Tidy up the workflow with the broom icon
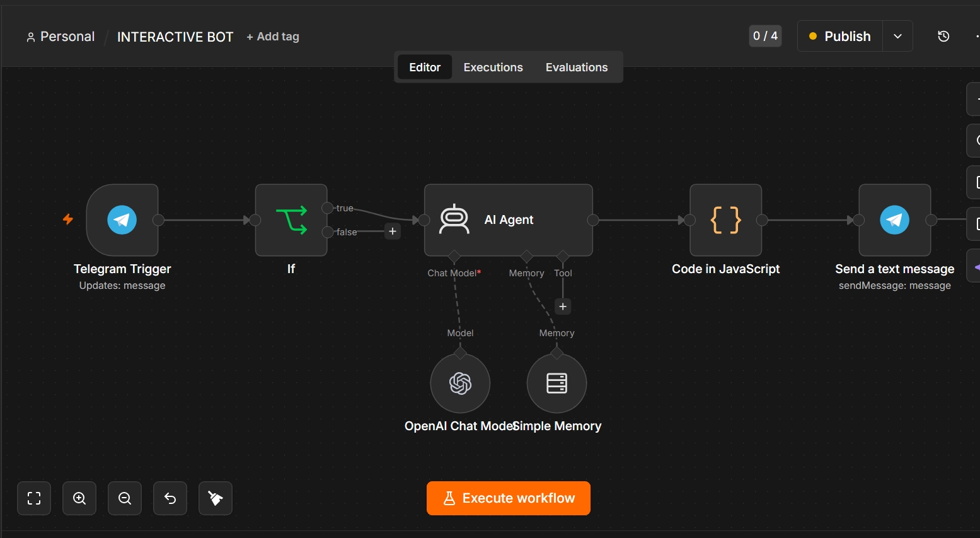Viewport: 980px width, 538px height. 216,498
